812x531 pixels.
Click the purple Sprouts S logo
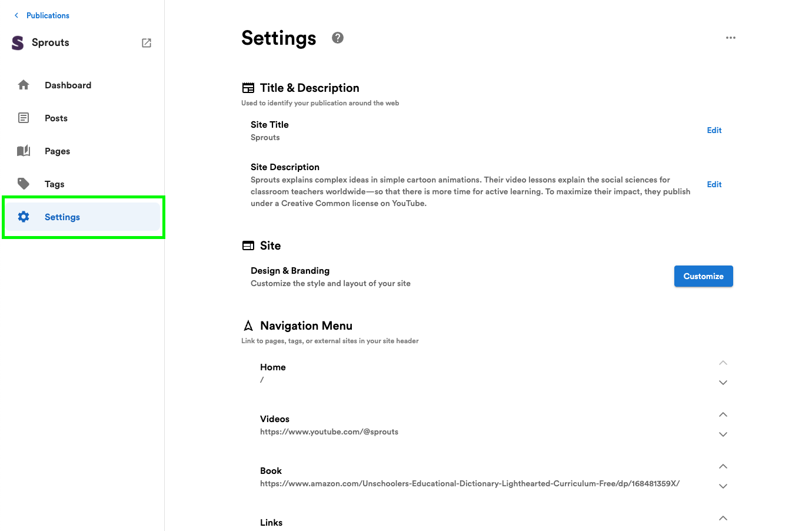click(18, 42)
